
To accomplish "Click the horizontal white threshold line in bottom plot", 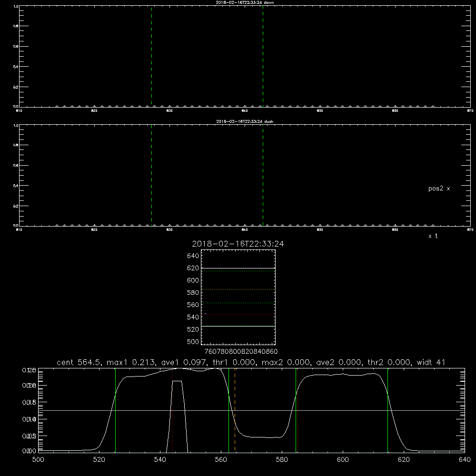I will (251, 410).
